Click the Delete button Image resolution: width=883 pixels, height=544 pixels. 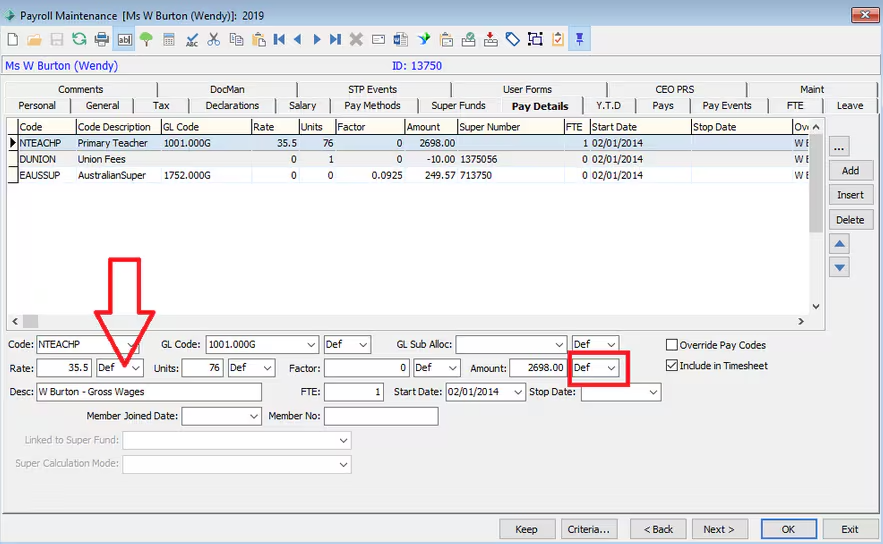(850, 220)
